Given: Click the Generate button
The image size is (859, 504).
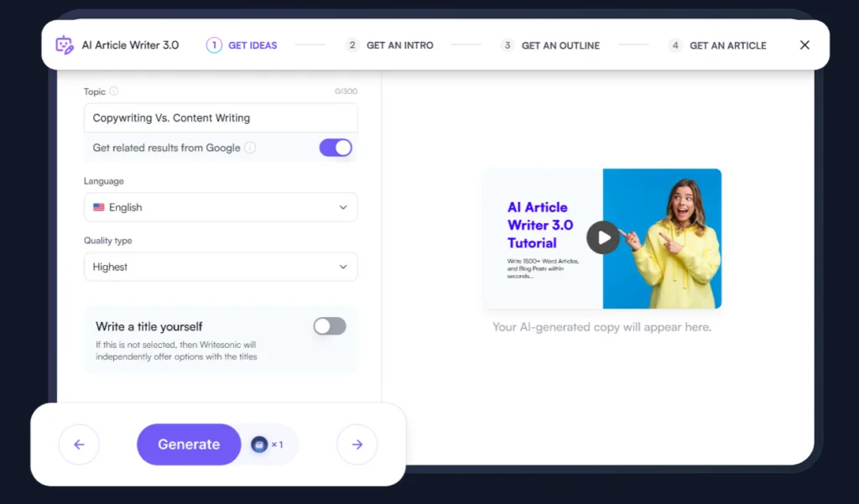Looking at the screenshot, I should [x=189, y=444].
